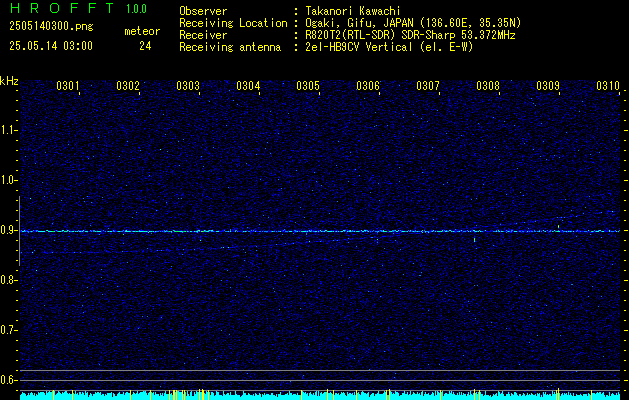Click the 1.0 frequency axis label
629x400 pixels.
(x=8, y=180)
